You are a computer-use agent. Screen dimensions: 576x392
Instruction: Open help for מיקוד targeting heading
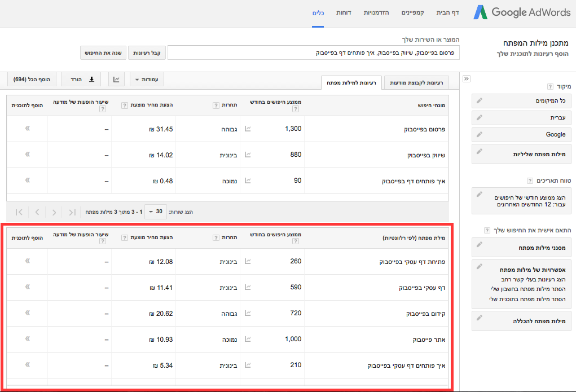[550, 87]
